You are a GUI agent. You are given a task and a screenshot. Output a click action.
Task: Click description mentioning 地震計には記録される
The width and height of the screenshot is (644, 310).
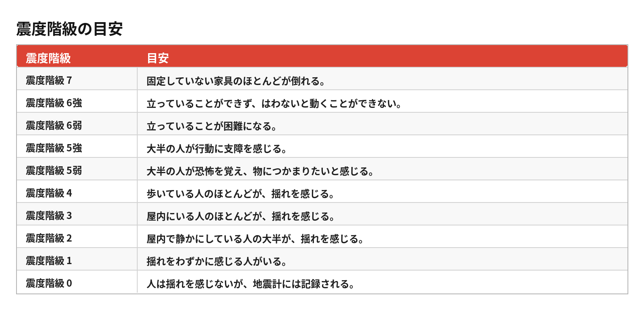coord(250,284)
